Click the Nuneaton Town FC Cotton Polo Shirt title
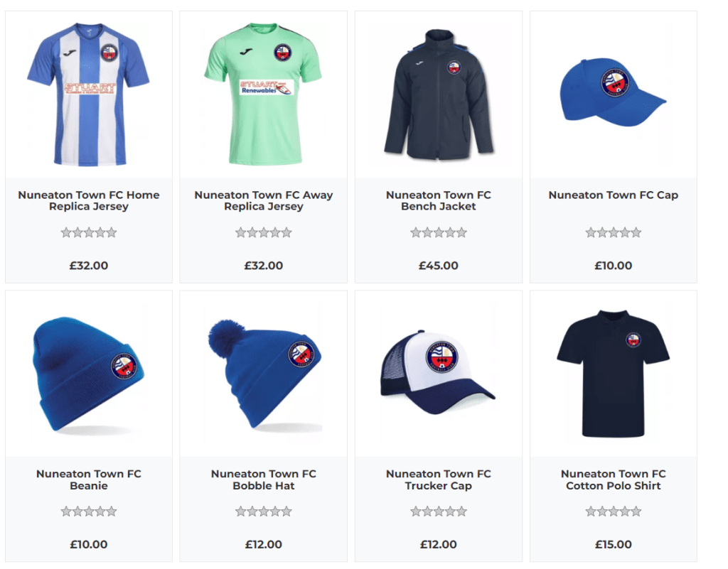Image resolution: width=728 pixels, height=569 pixels. (x=614, y=480)
